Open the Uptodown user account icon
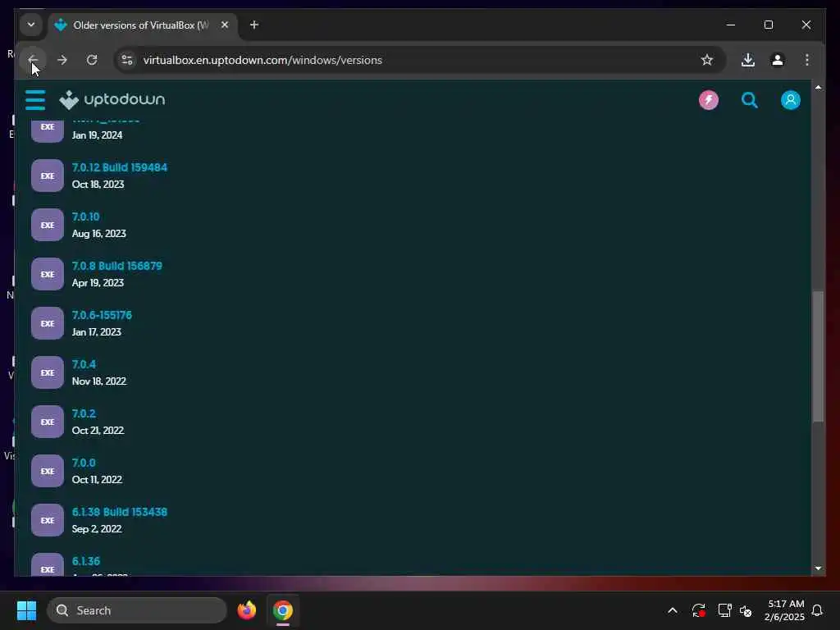 (790, 100)
